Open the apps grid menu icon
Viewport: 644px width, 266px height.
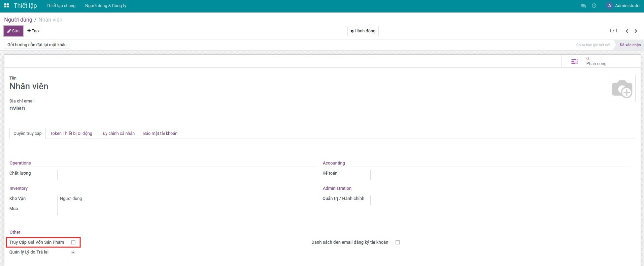click(x=6, y=6)
